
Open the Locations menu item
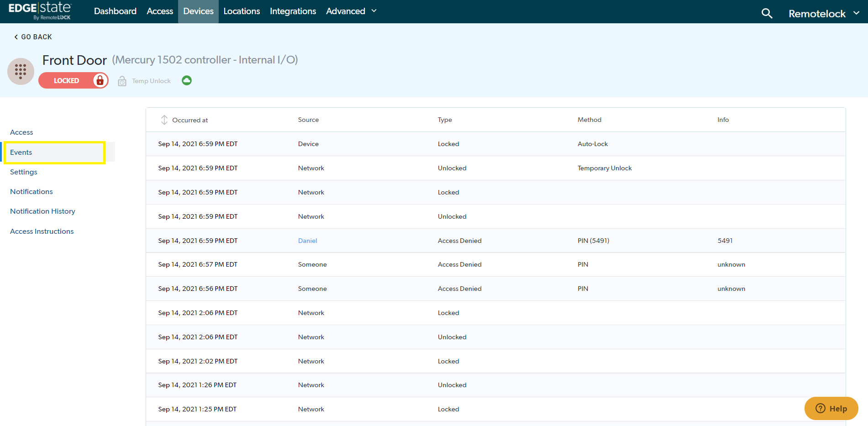(242, 11)
